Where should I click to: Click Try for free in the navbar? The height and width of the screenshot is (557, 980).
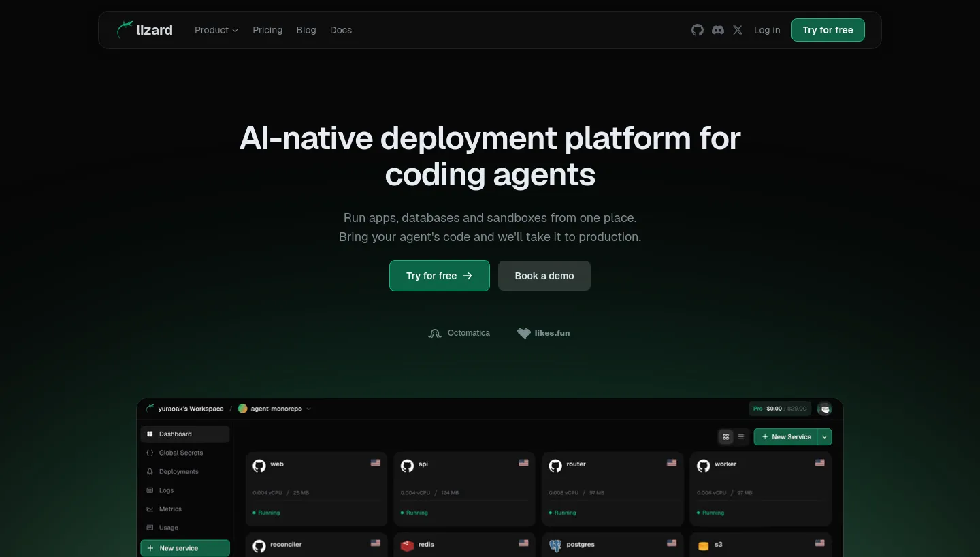tap(828, 30)
